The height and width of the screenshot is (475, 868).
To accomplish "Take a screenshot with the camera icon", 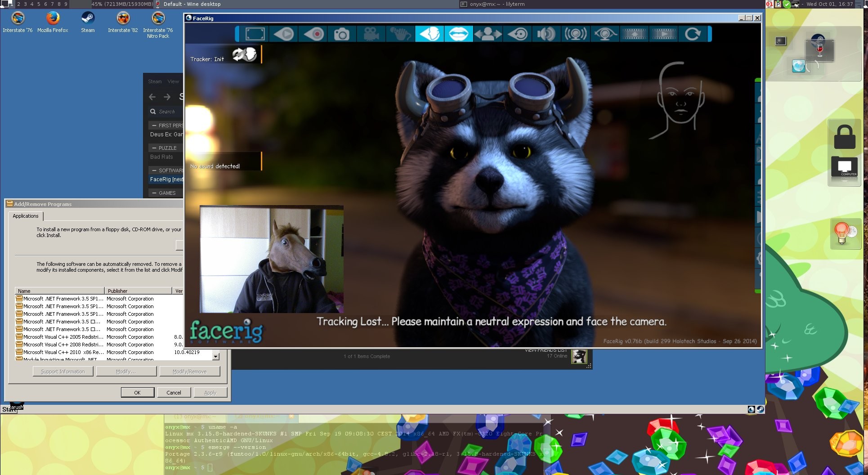I will point(342,34).
